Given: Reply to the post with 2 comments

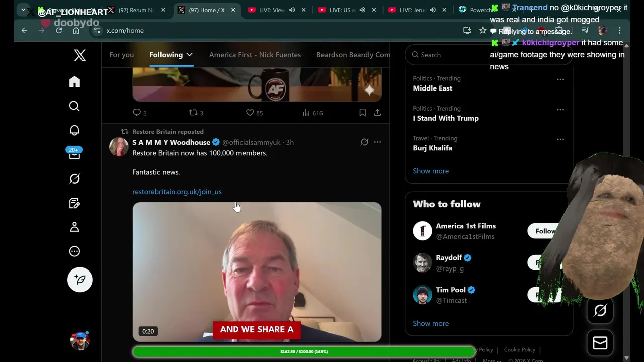Looking at the screenshot, I should (x=139, y=113).
